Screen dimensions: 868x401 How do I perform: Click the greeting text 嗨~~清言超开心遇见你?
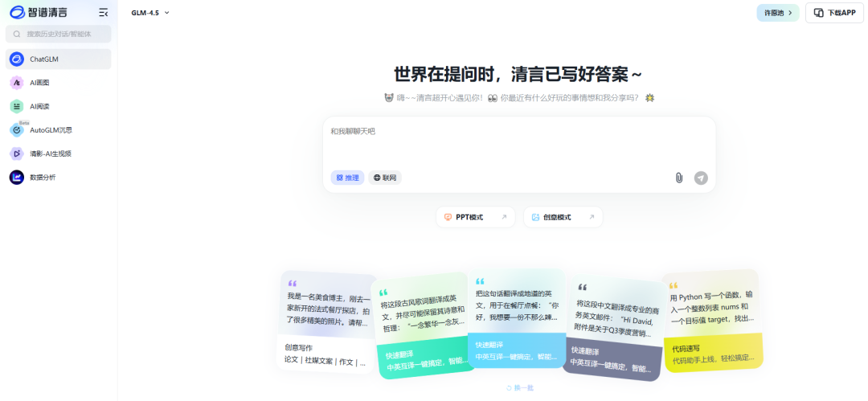(x=440, y=98)
